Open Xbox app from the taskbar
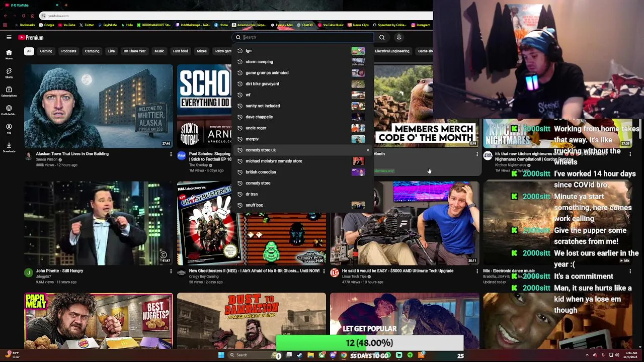644x362 pixels. [322, 355]
